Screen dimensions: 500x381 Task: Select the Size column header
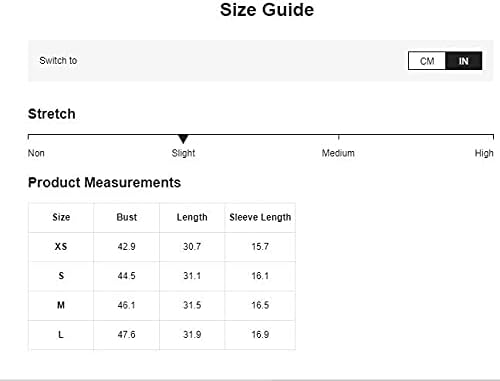coord(61,217)
